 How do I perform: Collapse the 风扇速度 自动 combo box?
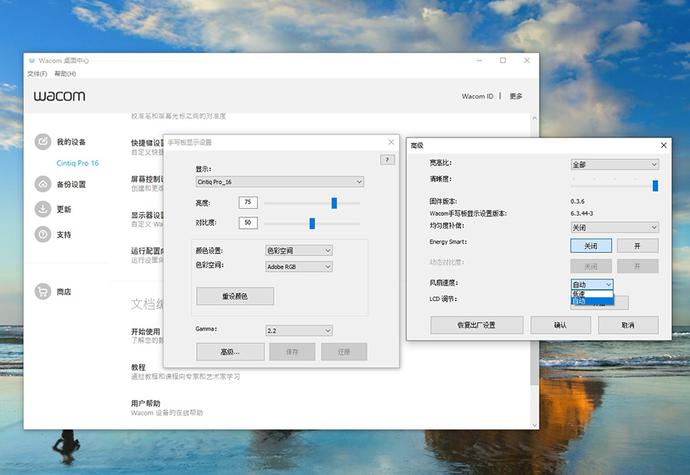pyautogui.click(x=592, y=284)
